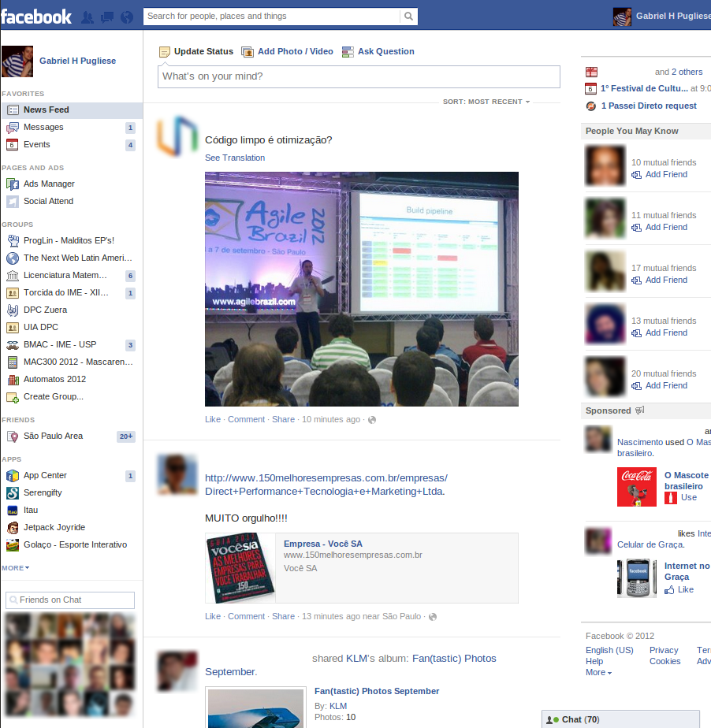
Task: Open friend requests icon in top bar
Action: (87, 17)
